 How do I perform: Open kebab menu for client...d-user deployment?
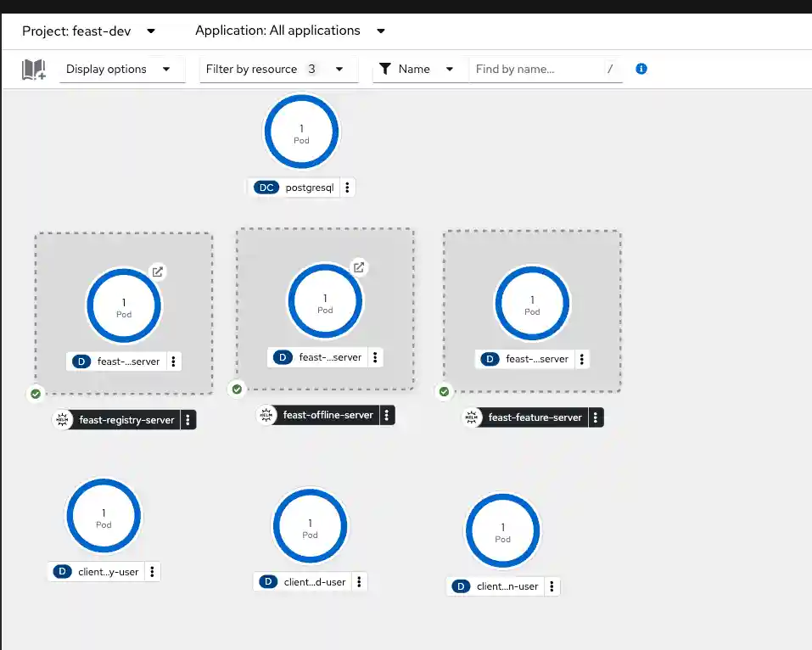pyautogui.click(x=360, y=582)
